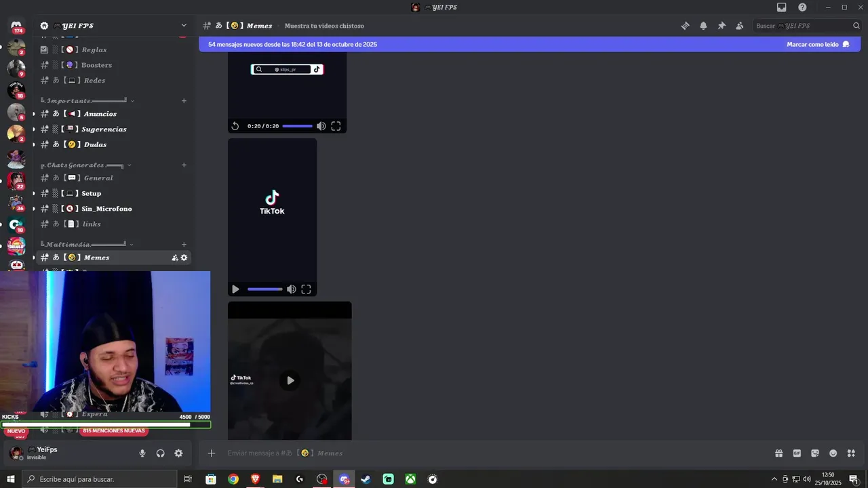Image resolution: width=868 pixels, height=488 pixels.
Task: Open the channel threads icon
Action: [685, 26]
